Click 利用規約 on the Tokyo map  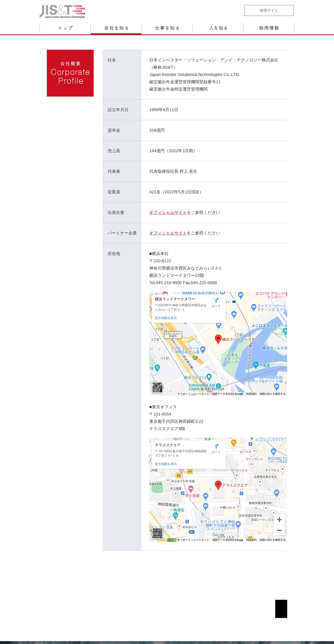click(251, 540)
